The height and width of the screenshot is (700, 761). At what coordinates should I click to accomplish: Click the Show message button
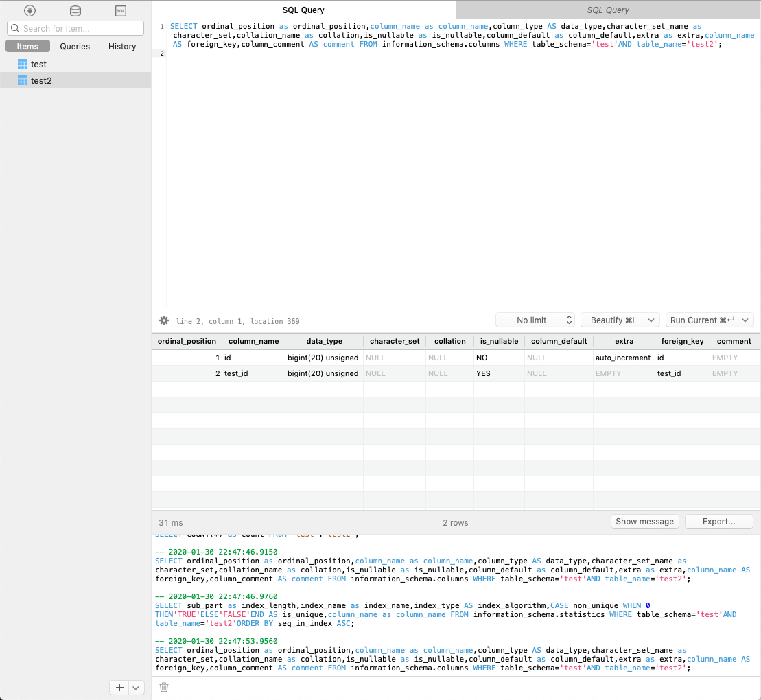tap(644, 522)
